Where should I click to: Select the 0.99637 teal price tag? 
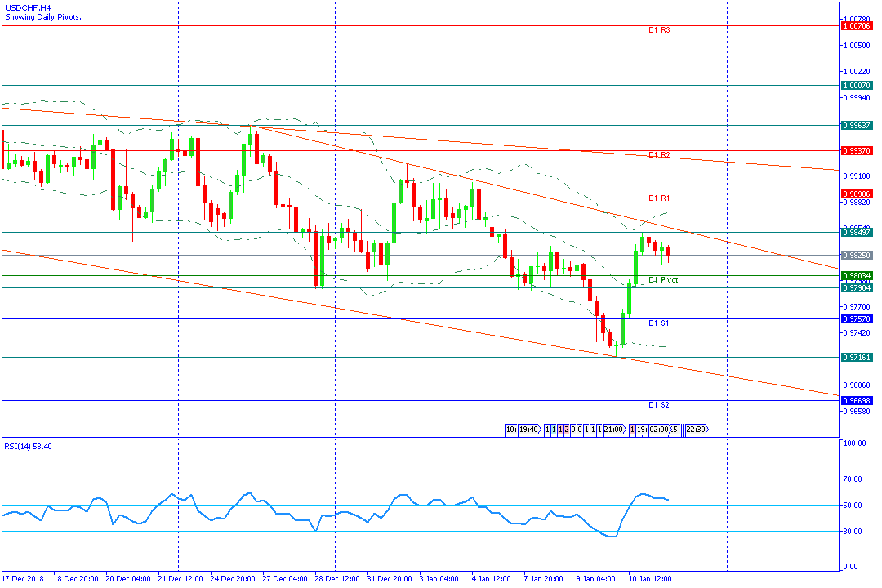click(x=857, y=126)
